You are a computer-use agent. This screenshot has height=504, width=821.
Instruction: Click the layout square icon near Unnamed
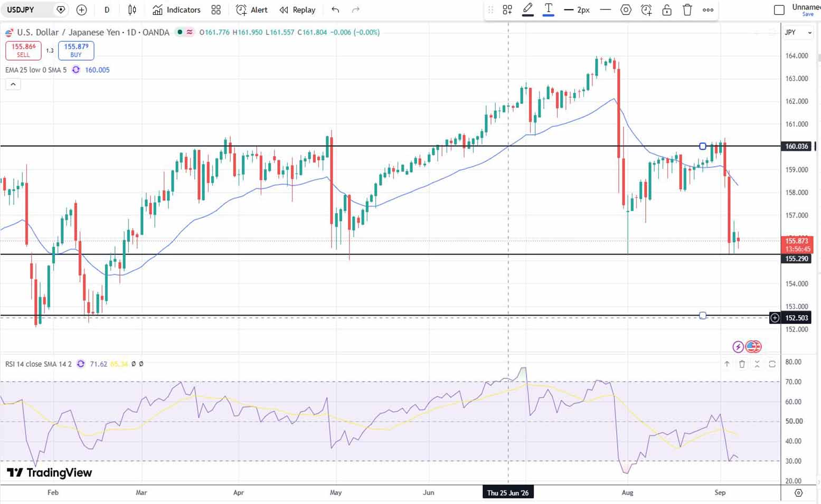779,9
